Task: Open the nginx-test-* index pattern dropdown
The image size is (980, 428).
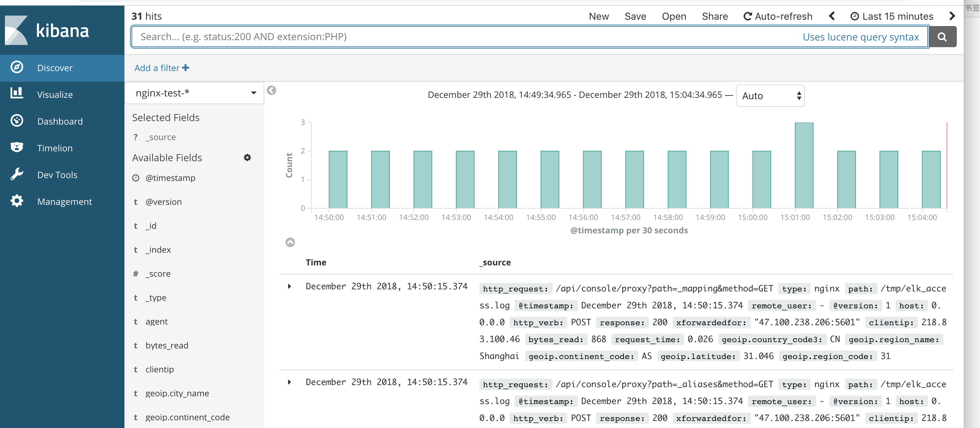Action: pos(195,93)
